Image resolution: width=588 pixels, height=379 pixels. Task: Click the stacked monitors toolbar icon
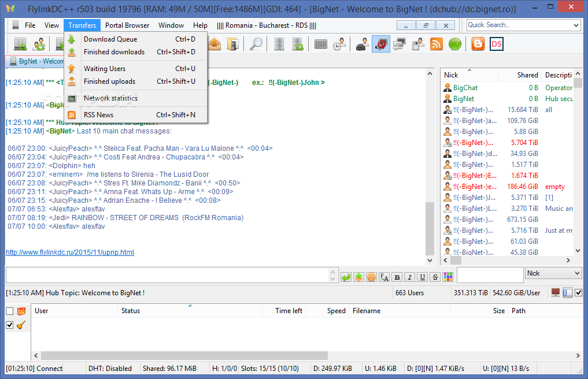[400, 44]
